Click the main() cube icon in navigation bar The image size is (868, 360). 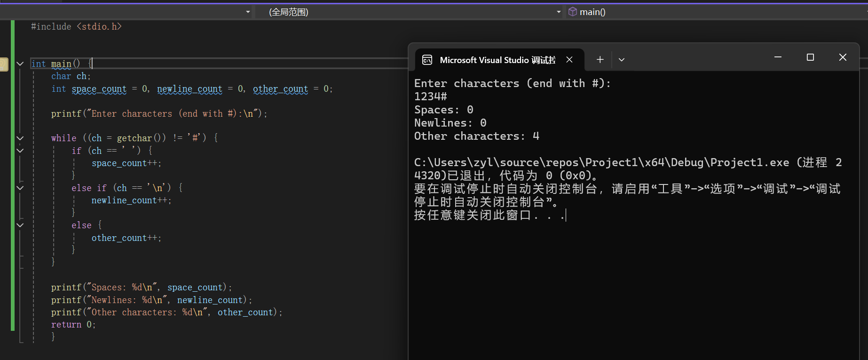(x=572, y=12)
